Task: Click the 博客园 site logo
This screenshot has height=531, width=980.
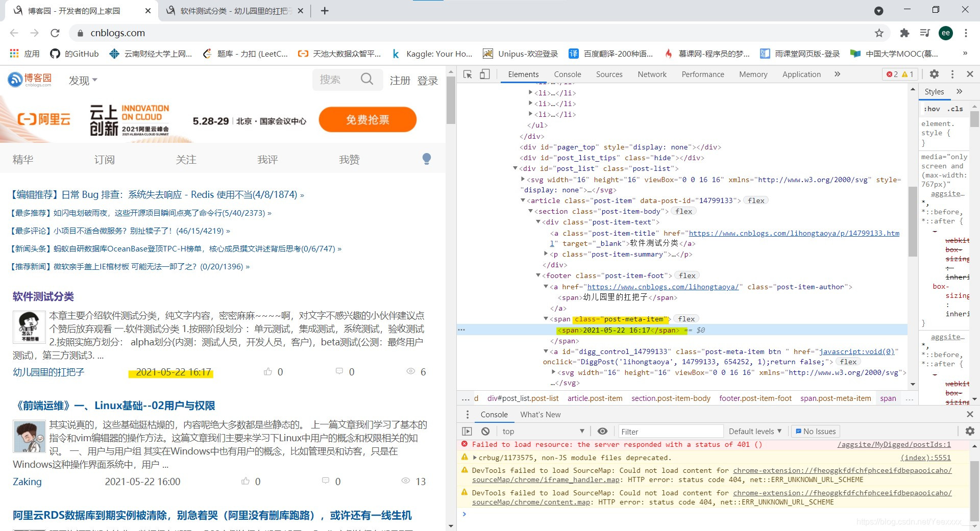Action: (x=30, y=80)
